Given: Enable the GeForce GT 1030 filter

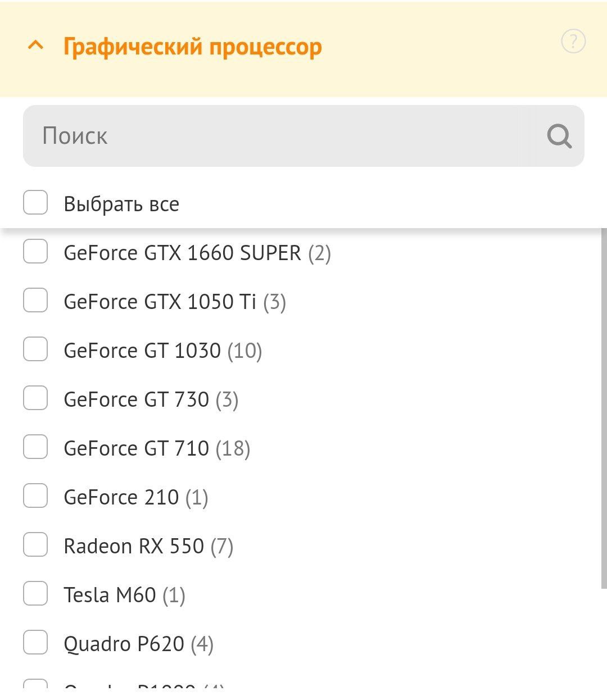Looking at the screenshot, I should tap(35, 349).
